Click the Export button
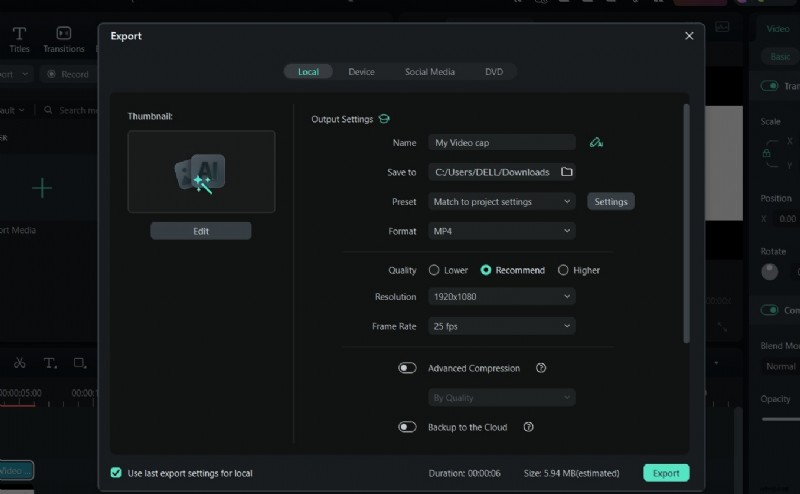800x494 pixels. tap(666, 473)
